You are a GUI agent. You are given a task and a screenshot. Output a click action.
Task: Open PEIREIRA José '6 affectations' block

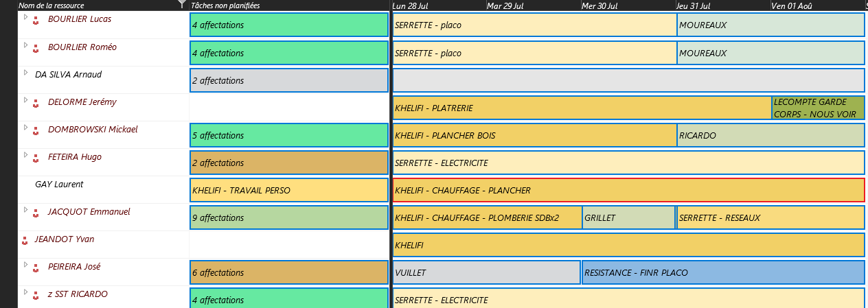[288, 272]
